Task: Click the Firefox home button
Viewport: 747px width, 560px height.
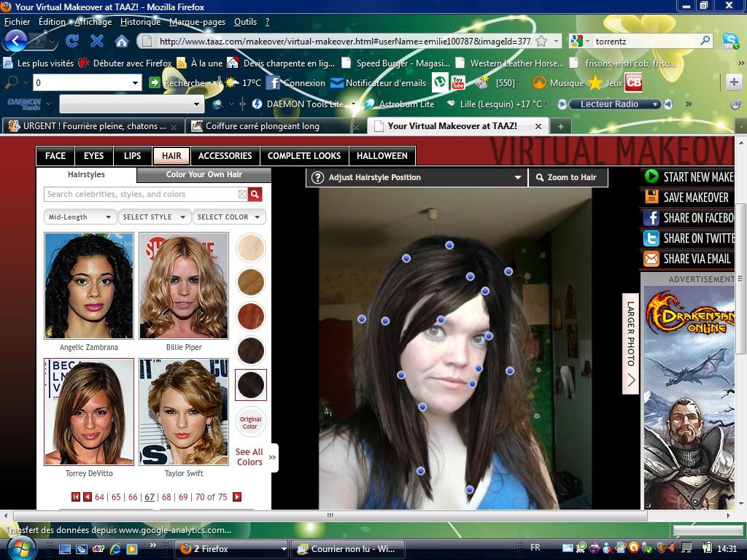Action: 121,41
